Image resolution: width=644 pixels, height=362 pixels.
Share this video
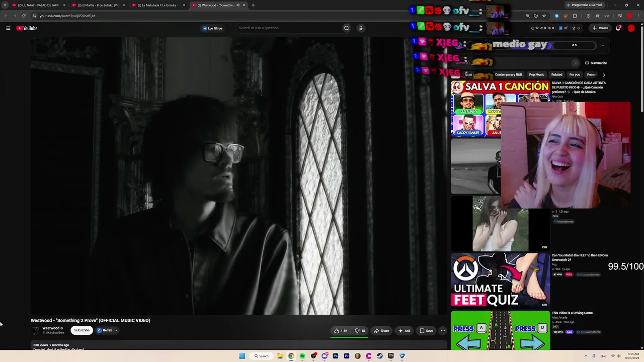point(381,331)
